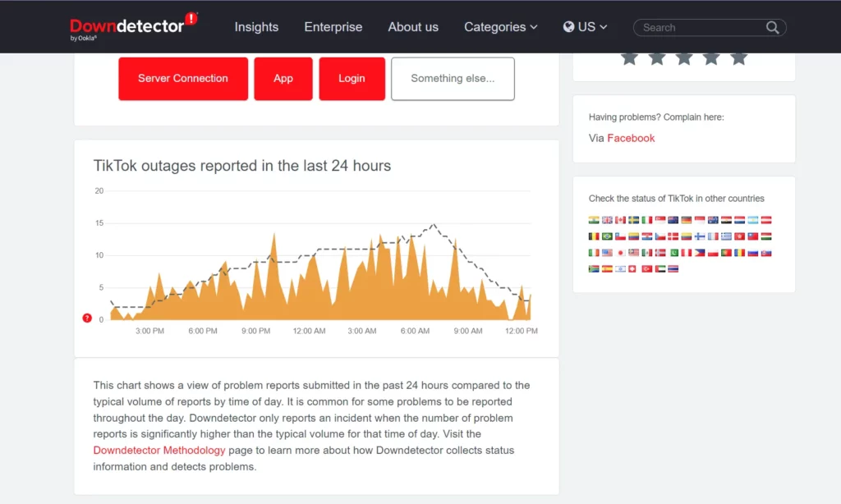Image resolution: width=841 pixels, height=504 pixels.
Task: Select the Finland flag
Action: pyautogui.click(x=700, y=236)
